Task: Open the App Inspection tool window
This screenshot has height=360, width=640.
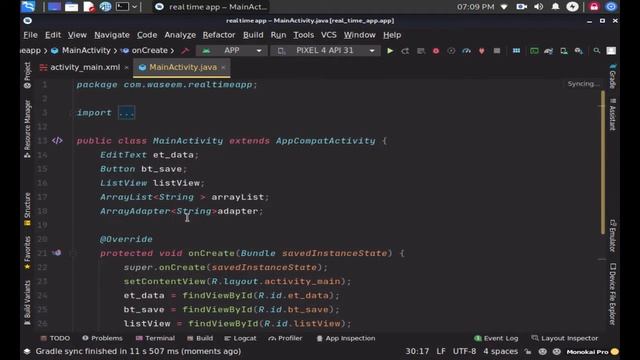Action: 346,338
